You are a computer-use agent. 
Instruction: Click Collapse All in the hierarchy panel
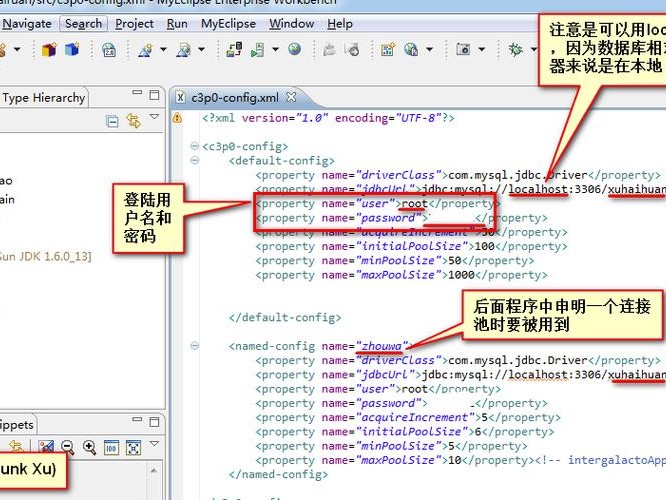tap(112, 121)
